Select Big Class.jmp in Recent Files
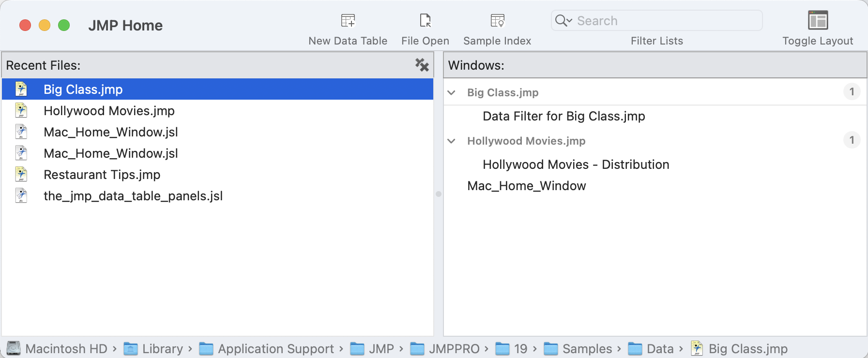The image size is (868, 358). tap(217, 89)
